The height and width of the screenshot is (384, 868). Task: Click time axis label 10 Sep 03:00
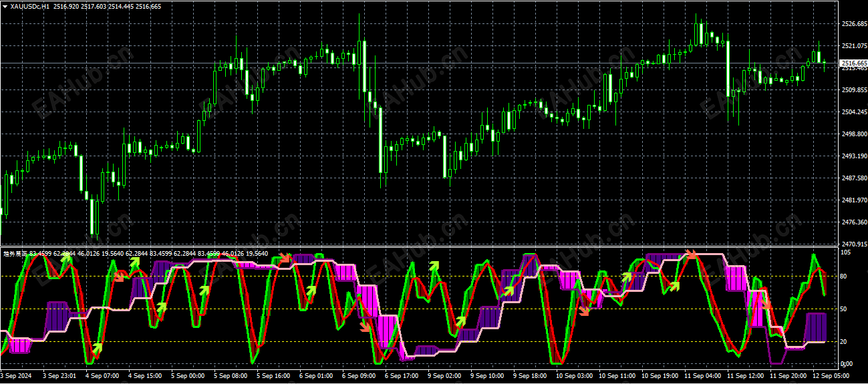click(x=575, y=376)
